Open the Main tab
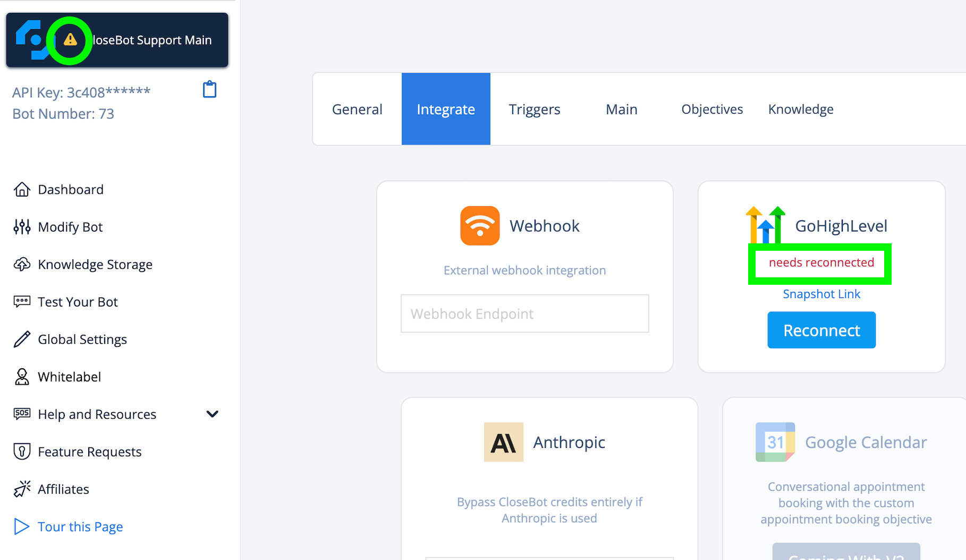 tap(622, 109)
